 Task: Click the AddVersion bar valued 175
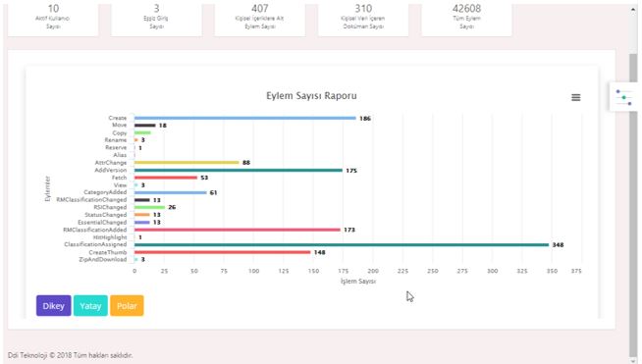click(239, 171)
